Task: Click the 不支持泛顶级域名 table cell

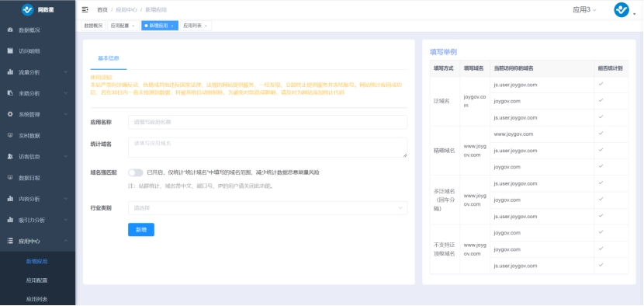Action: pos(445,249)
